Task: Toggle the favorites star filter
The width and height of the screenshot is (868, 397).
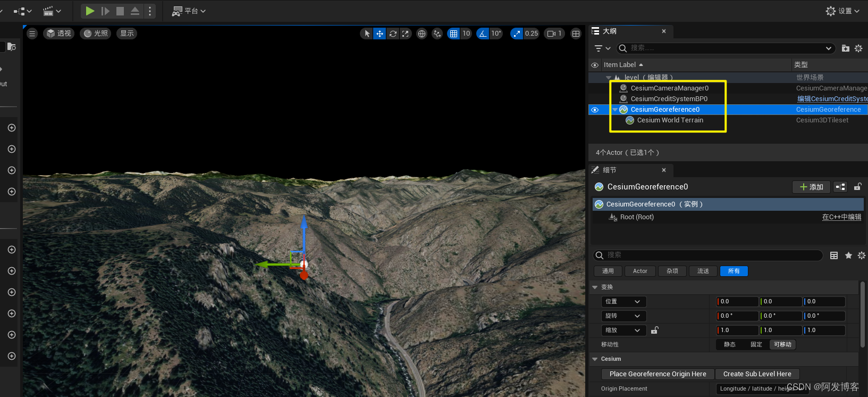Action: [848, 255]
